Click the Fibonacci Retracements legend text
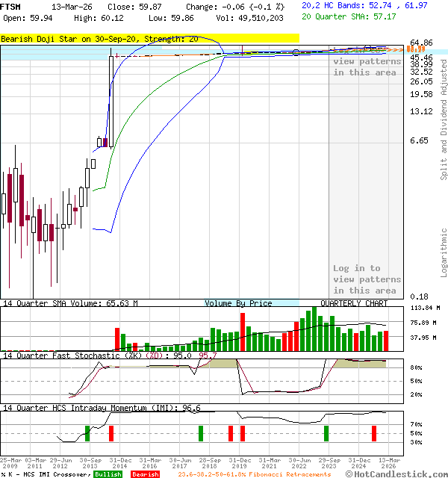The width and height of the screenshot is (448, 478). [x=255, y=474]
